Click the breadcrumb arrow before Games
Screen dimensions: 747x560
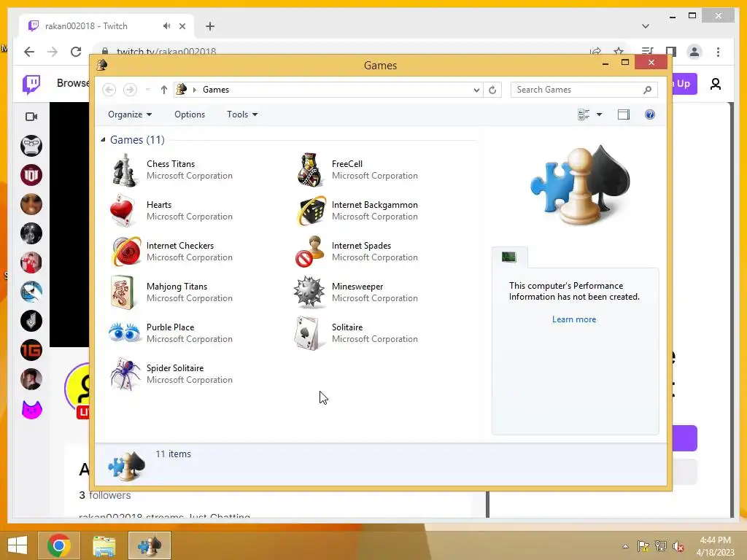(x=194, y=90)
